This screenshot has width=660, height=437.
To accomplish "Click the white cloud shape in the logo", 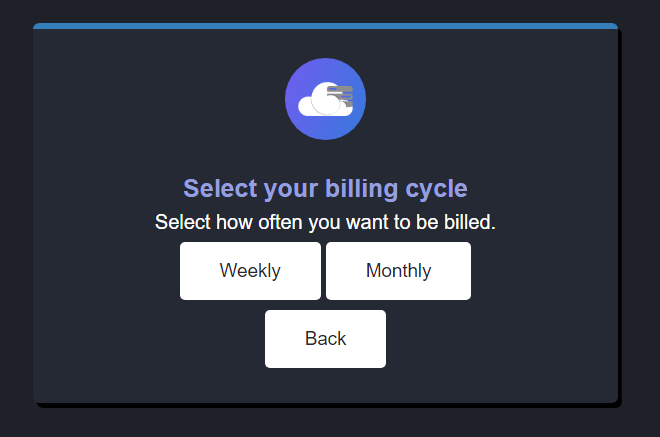I will tap(322, 101).
